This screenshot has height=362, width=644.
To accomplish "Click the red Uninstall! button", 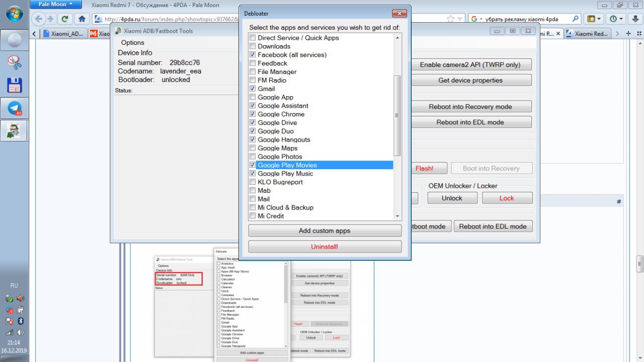I will [325, 247].
